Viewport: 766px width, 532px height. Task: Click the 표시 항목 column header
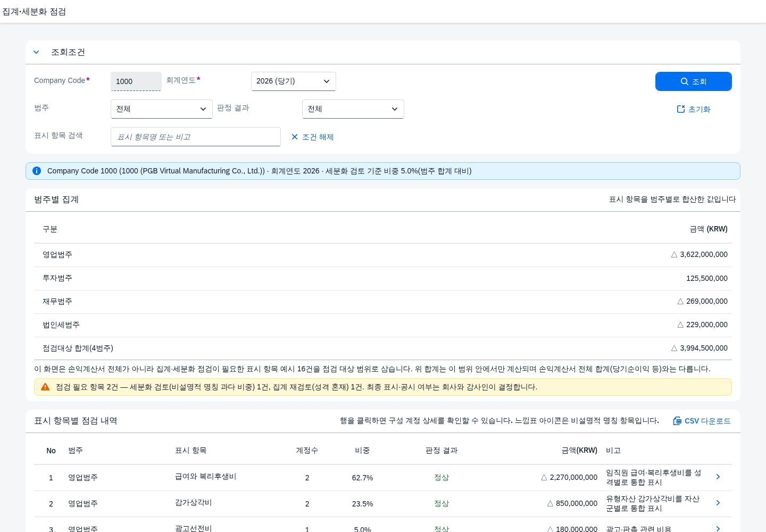[x=190, y=450]
